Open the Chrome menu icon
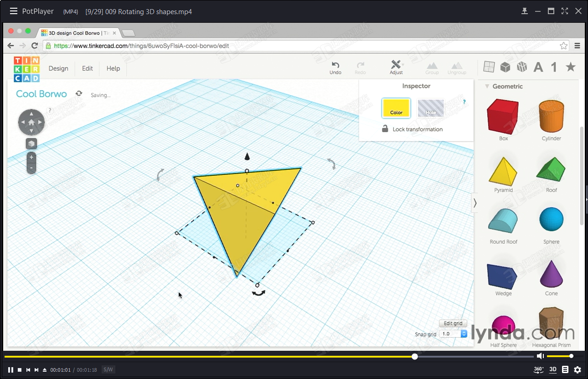 (578, 46)
